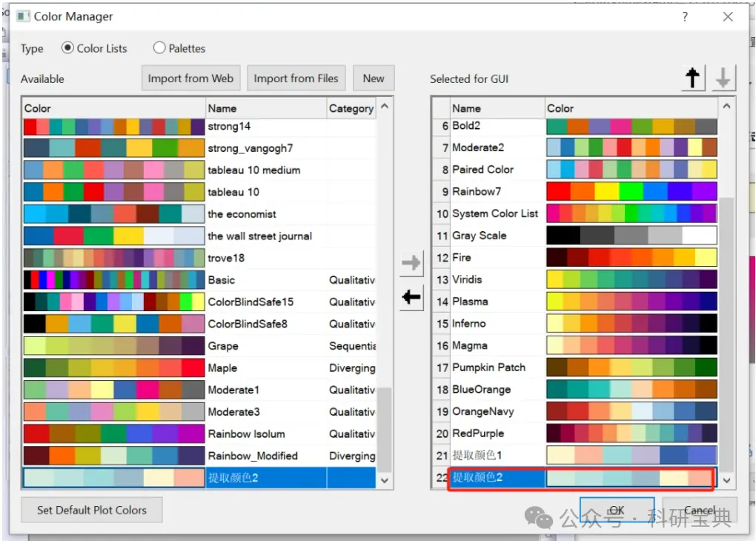Move selected color list up

pyautogui.click(x=692, y=78)
